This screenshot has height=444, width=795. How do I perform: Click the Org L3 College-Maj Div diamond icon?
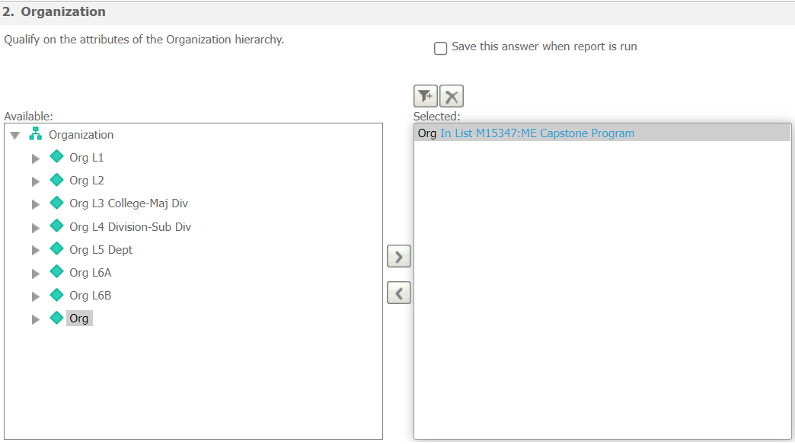57,202
